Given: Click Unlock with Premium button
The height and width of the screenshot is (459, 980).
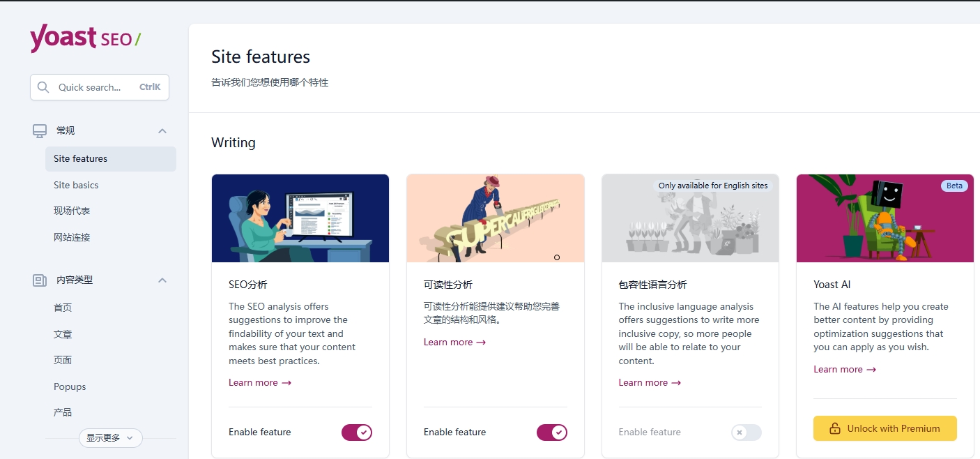Looking at the screenshot, I should coord(885,428).
